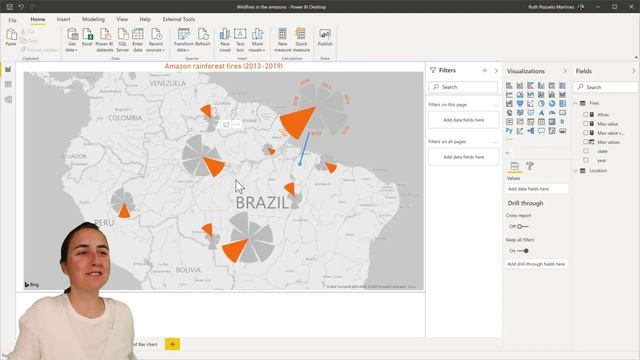Click the Publish button
The image size is (640, 360).
(325, 37)
